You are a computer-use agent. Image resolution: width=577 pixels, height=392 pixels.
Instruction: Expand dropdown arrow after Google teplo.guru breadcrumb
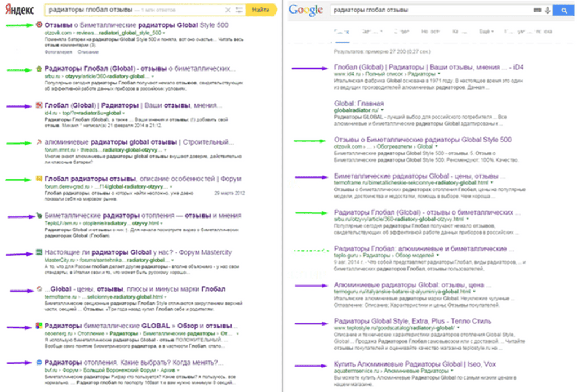(x=438, y=255)
